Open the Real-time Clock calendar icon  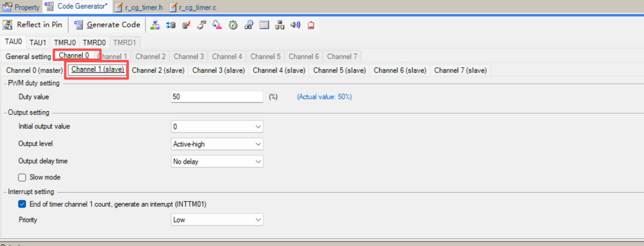pos(264,25)
